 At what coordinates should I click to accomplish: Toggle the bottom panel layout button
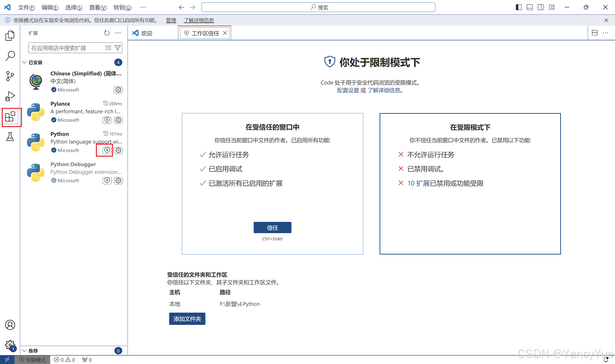(530, 7)
